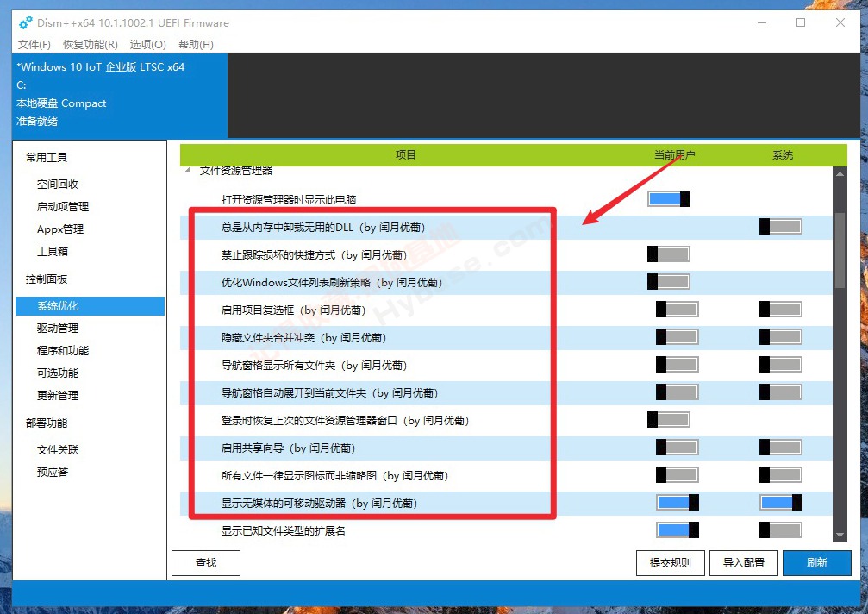Click the 常用工具 section header
868x614 pixels.
[47, 157]
